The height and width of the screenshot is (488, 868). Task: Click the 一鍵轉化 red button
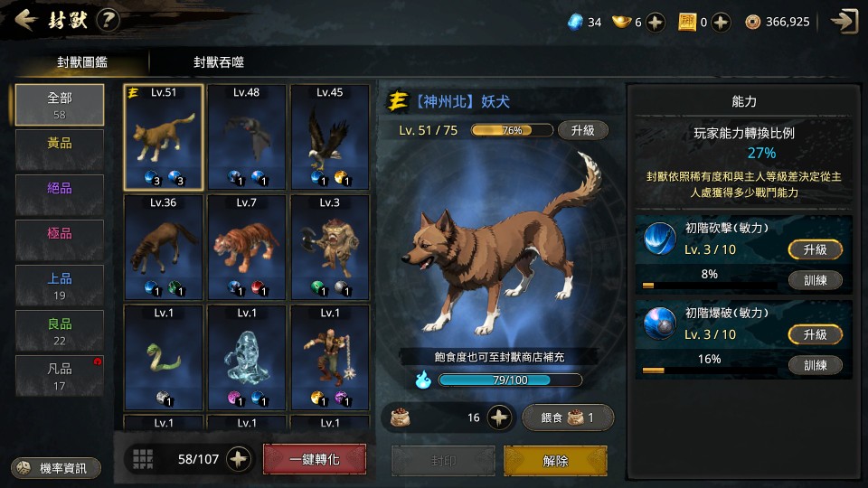point(315,459)
